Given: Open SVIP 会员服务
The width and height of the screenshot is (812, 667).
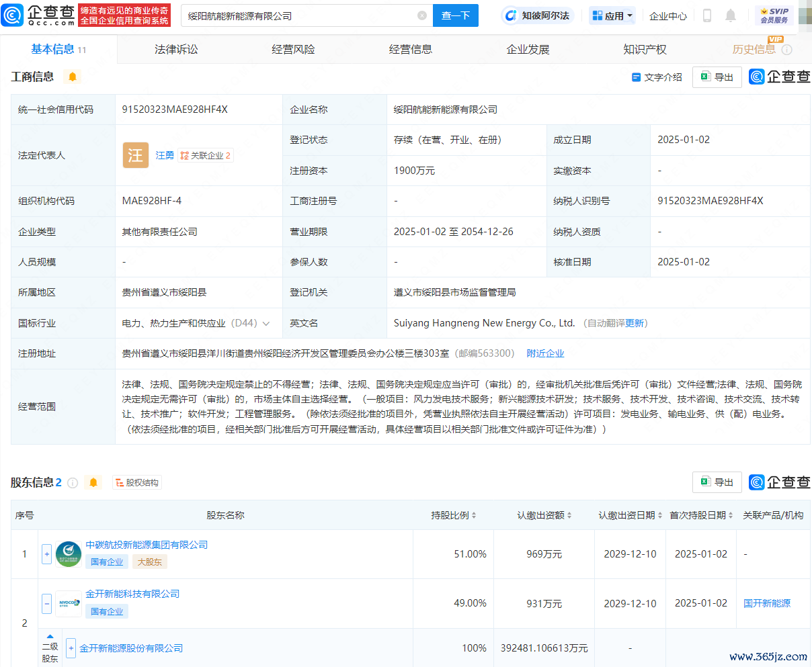Looking at the screenshot, I should pyautogui.click(x=774, y=15).
